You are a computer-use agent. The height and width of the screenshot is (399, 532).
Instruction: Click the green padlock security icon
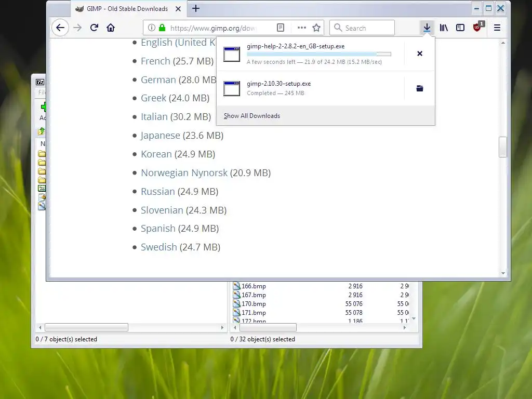(x=162, y=28)
